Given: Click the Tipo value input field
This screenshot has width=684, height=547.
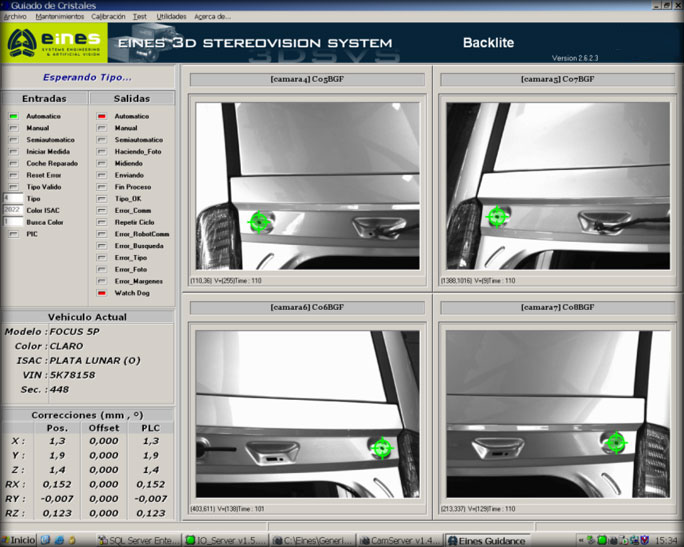Looking at the screenshot, I should click(x=12, y=198).
